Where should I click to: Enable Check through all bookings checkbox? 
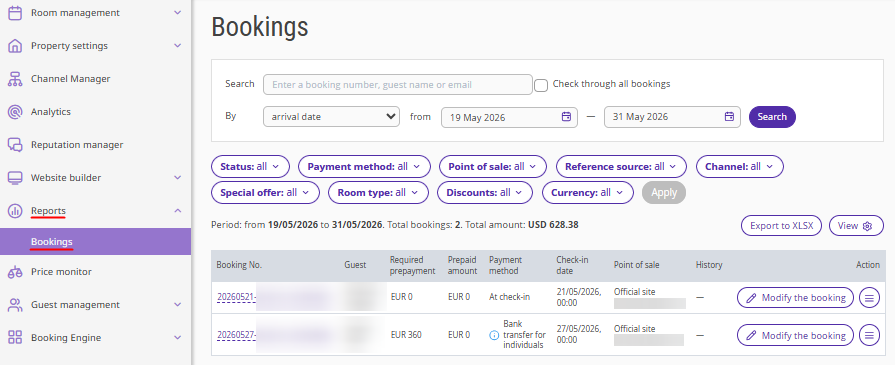point(541,85)
